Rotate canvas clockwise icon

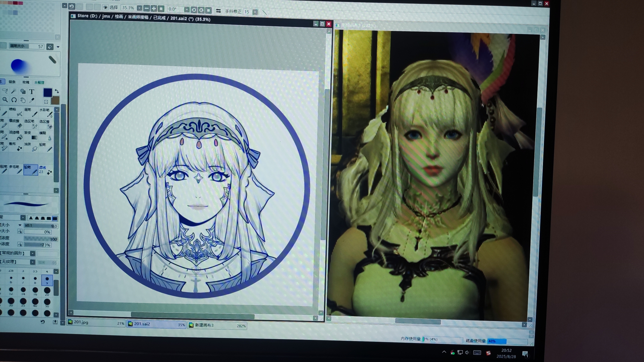pyautogui.click(x=201, y=10)
